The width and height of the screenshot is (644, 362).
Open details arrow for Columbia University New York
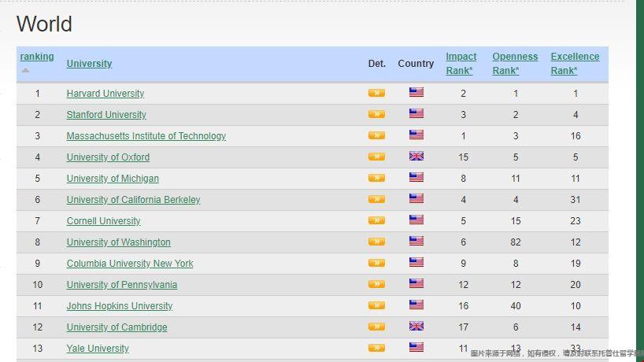coord(376,263)
